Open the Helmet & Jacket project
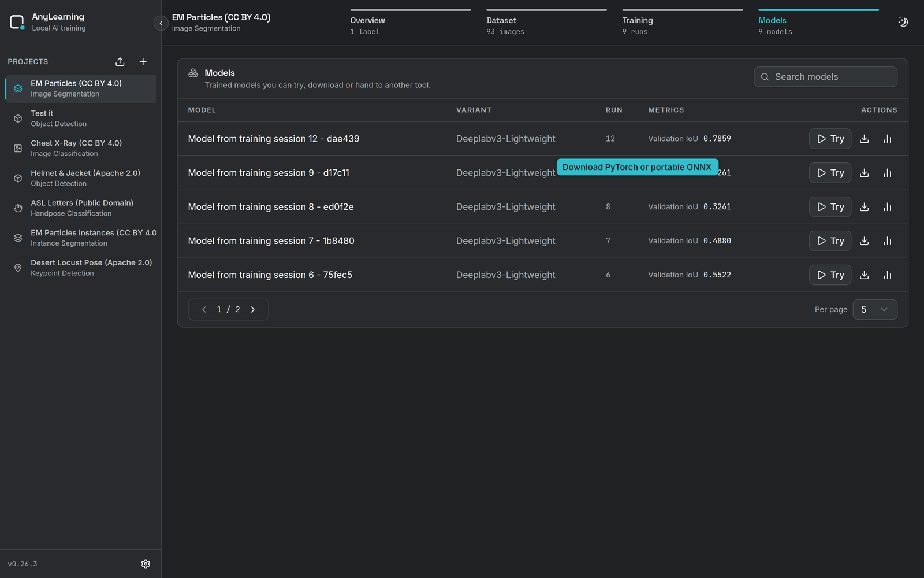 click(x=81, y=178)
